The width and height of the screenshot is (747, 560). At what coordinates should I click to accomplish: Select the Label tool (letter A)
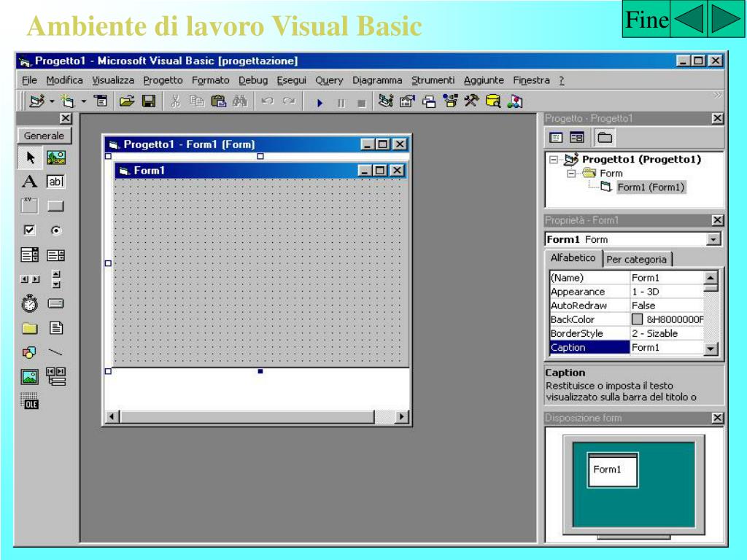point(29,182)
